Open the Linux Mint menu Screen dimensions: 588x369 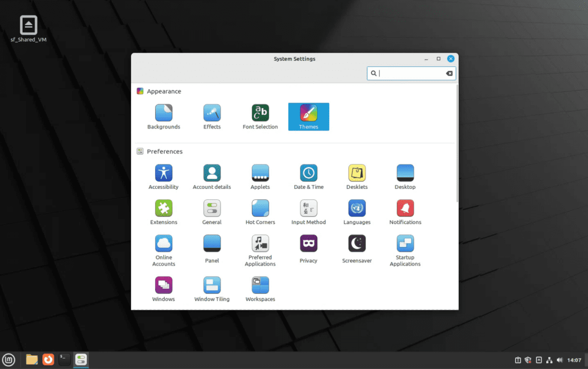tap(9, 359)
